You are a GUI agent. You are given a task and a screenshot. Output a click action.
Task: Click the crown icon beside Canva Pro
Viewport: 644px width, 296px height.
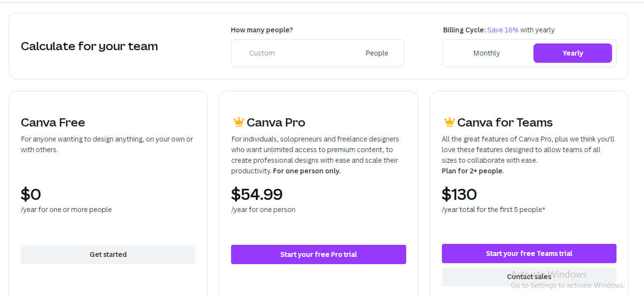(x=238, y=122)
